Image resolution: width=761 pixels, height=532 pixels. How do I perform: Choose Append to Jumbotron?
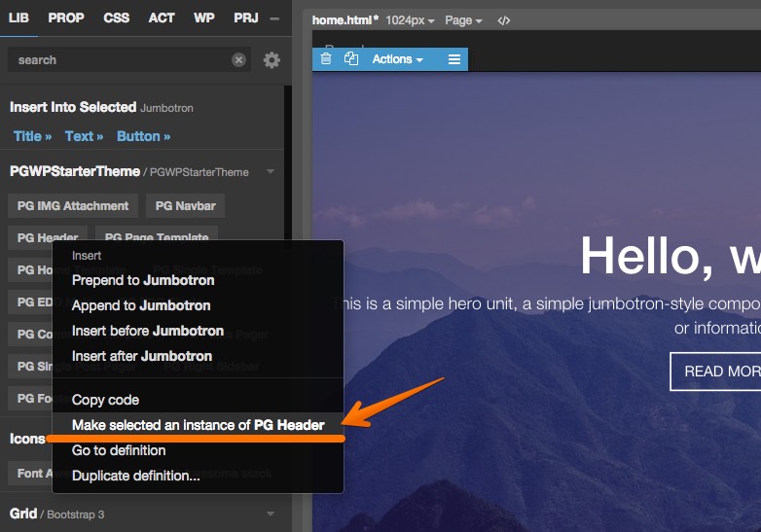click(x=198, y=305)
